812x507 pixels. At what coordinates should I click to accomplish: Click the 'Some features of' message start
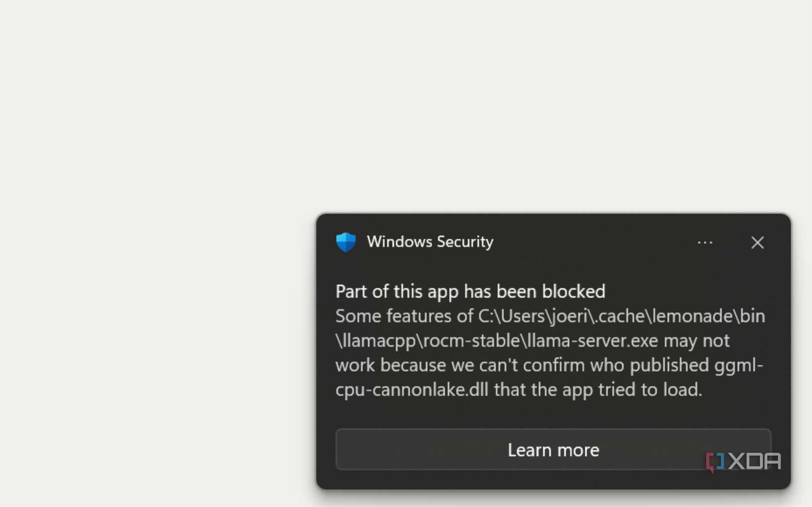pyautogui.click(x=404, y=316)
